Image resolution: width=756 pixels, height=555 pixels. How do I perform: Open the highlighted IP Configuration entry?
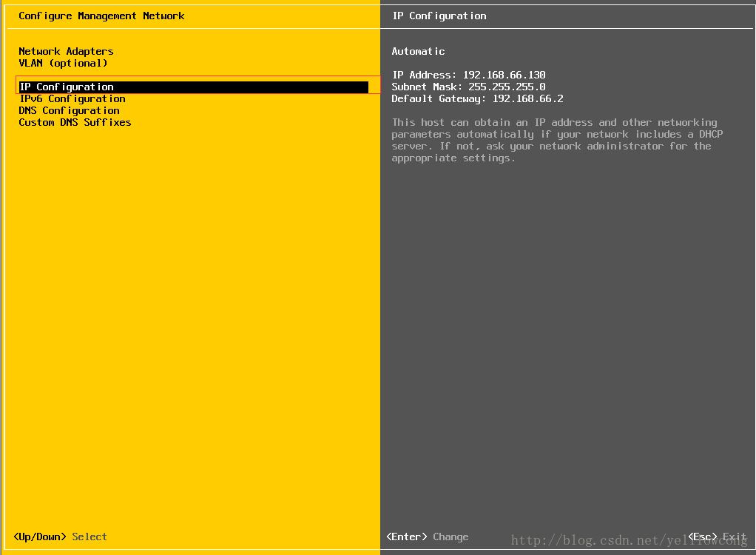[193, 87]
